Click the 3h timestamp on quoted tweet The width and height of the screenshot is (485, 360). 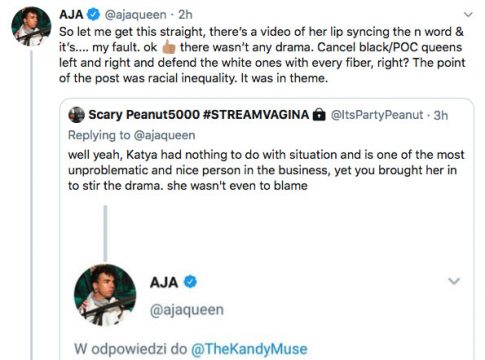click(x=441, y=115)
